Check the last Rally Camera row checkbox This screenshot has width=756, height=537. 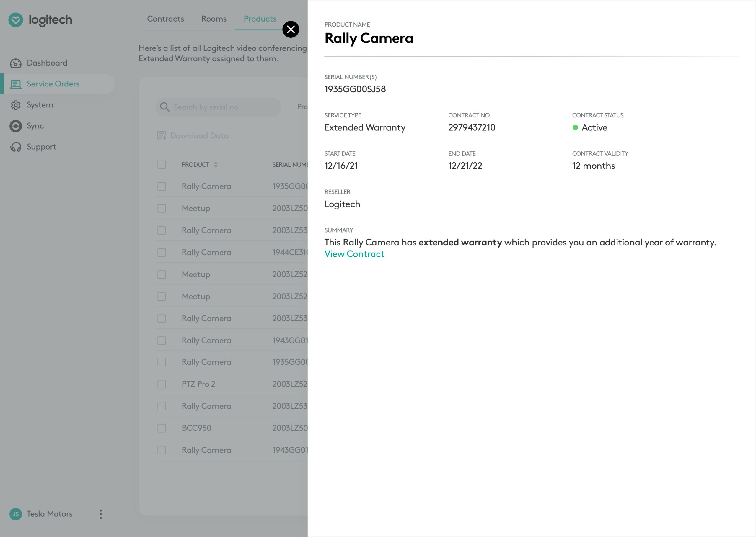(x=162, y=450)
